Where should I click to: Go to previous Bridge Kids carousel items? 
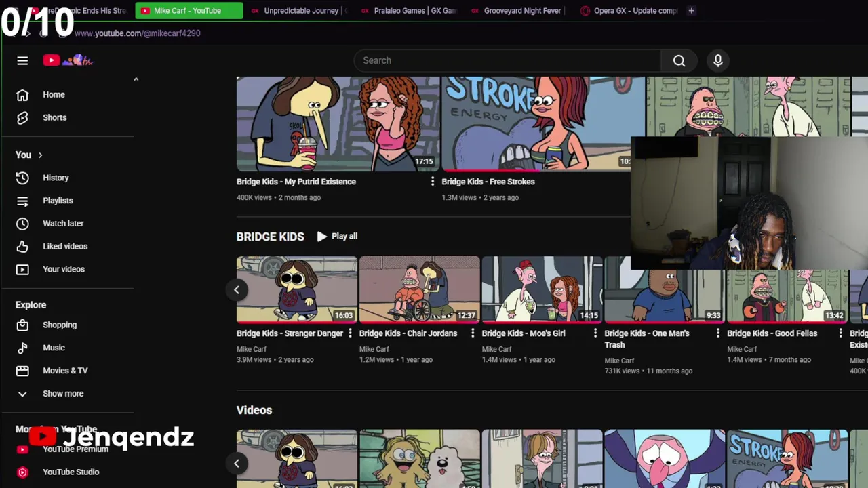(x=237, y=290)
